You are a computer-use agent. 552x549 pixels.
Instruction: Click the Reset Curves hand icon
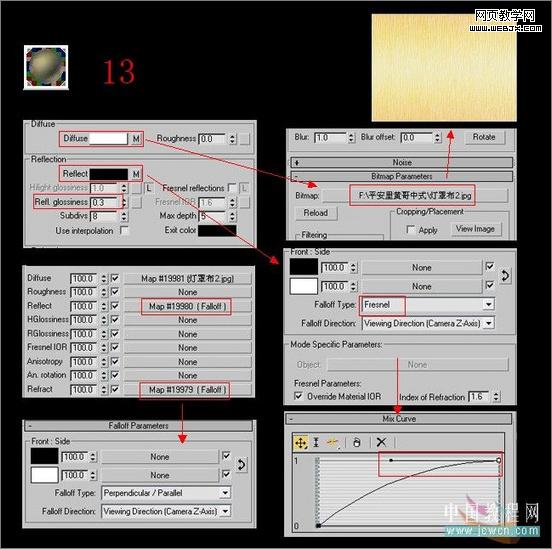click(357, 442)
